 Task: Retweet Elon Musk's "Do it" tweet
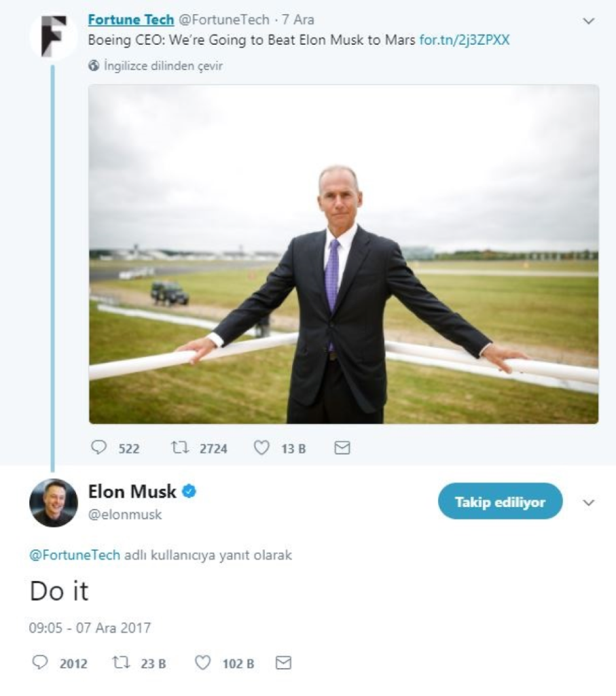(x=121, y=663)
